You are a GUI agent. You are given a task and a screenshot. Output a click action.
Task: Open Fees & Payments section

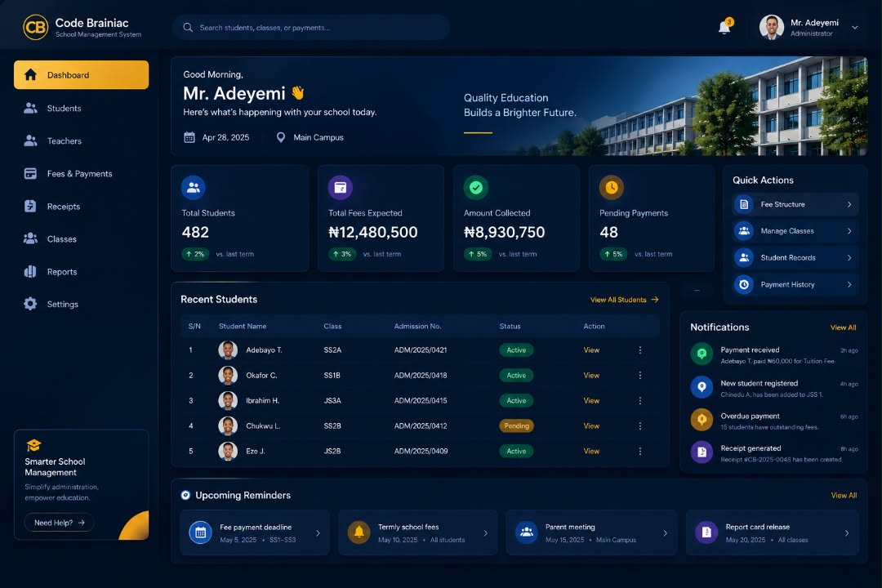click(x=81, y=173)
